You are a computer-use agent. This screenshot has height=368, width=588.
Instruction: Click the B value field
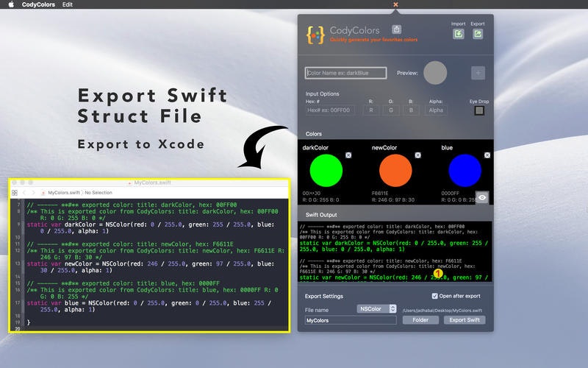[411, 110]
